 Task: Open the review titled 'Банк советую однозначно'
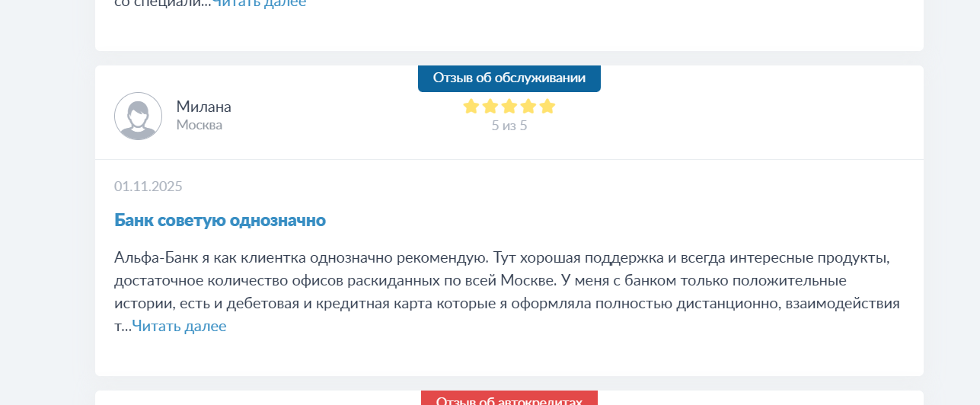coord(220,221)
